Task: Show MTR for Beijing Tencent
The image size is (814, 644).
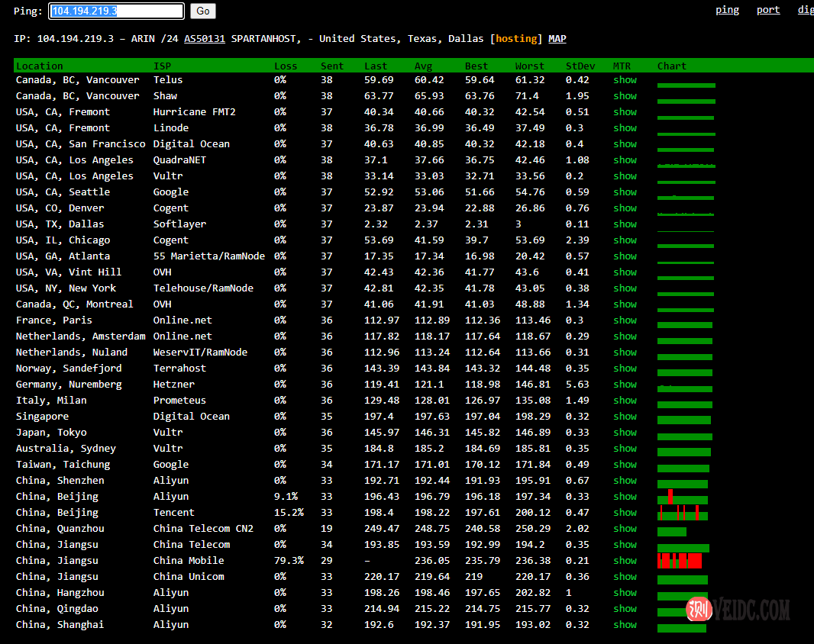Action: [625, 513]
